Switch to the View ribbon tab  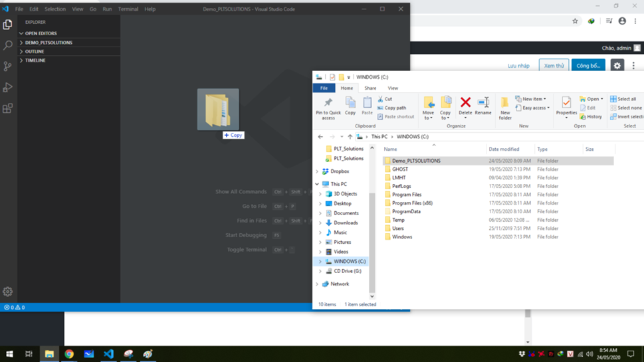click(393, 88)
